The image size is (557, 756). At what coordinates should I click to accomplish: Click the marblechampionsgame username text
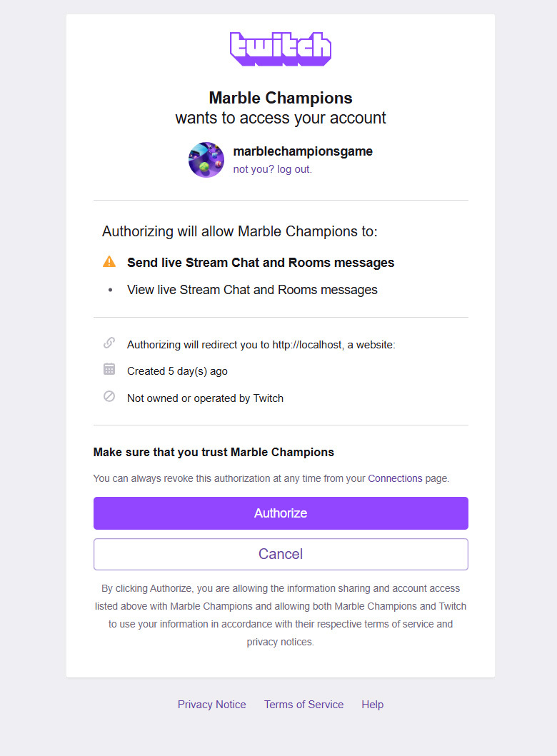303,151
